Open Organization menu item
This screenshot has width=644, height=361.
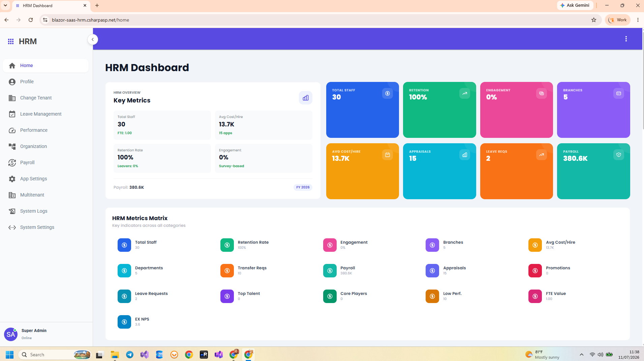(45, 147)
